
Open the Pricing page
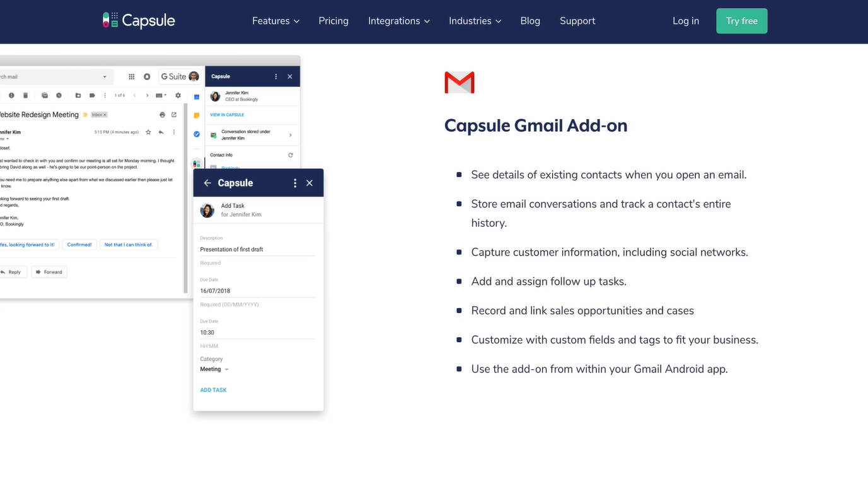pyautogui.click(x=333, y=21)
